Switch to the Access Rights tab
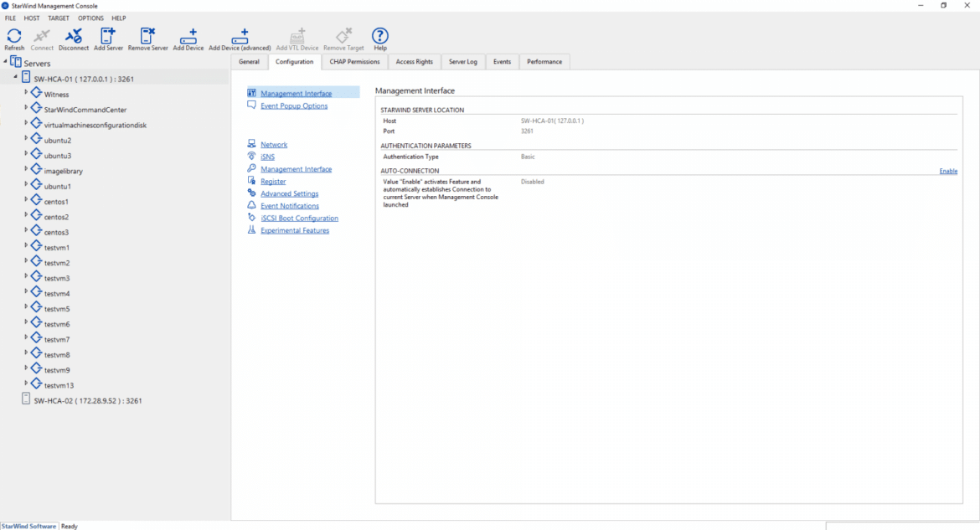Screen dimensions: 980x530 tap(415, 62)
